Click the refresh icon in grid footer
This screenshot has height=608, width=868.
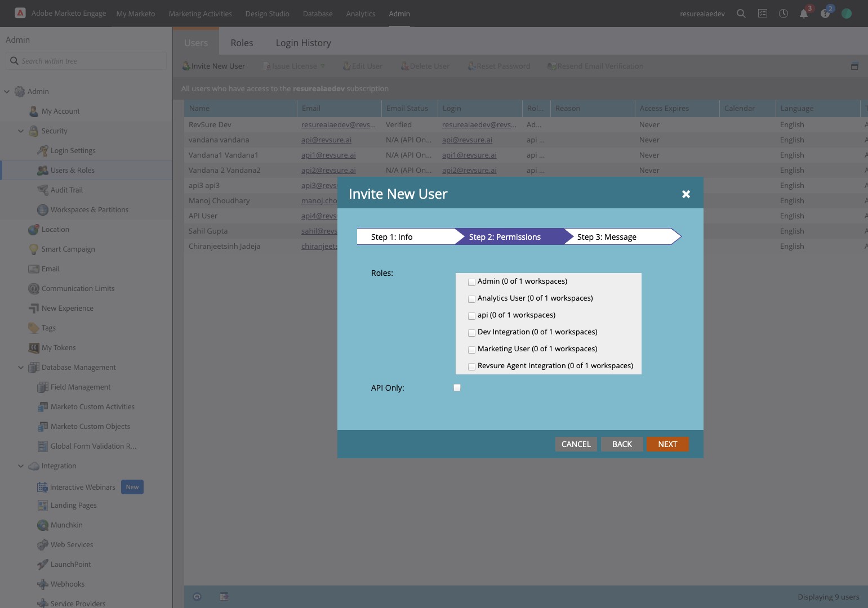pos(197,597)
